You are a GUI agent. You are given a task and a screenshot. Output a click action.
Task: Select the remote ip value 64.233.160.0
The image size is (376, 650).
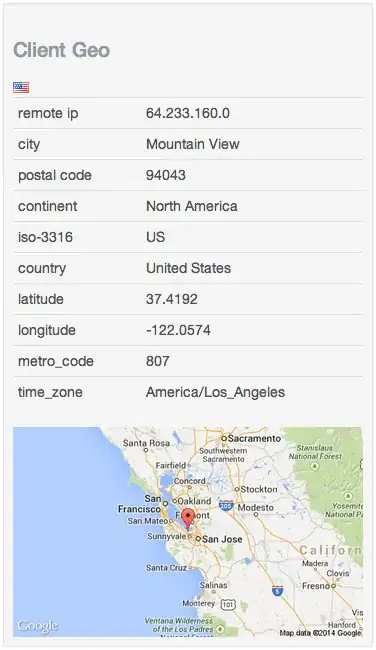tap(188, 113)
